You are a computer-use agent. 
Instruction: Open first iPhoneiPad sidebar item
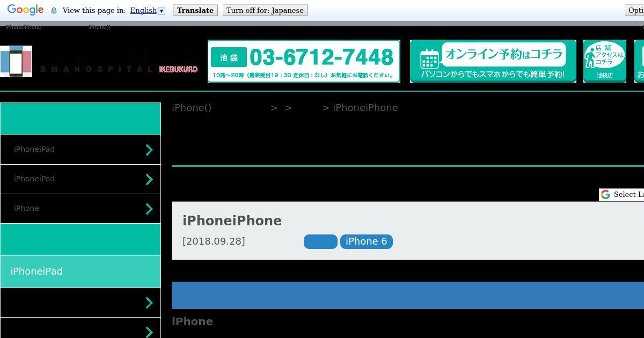80,150
